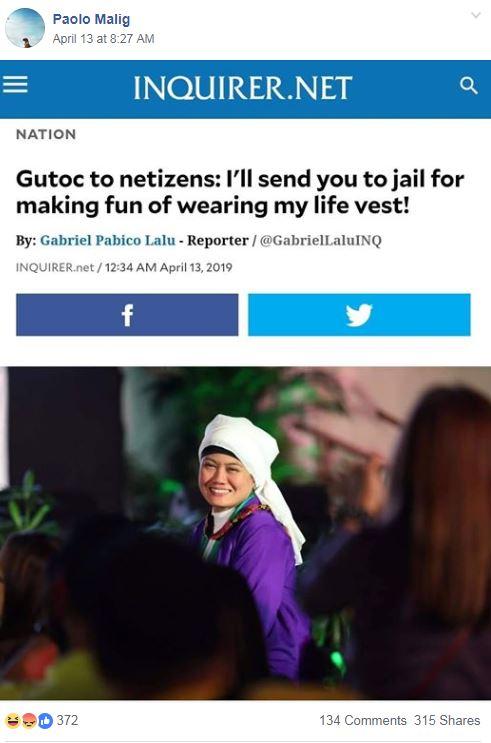Open Paolo Malig's profile picture
This screenshot has width=491, height=743.
pyautogui.click(x=25, y=28)
